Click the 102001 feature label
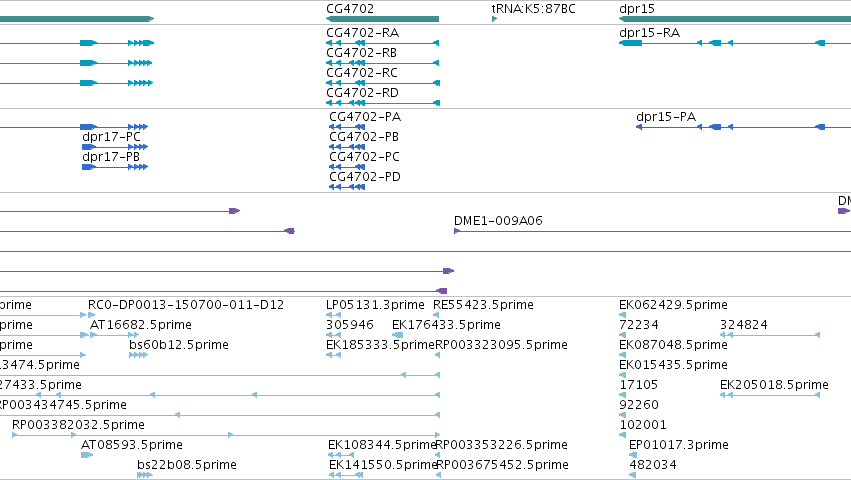 pos(643,426)
